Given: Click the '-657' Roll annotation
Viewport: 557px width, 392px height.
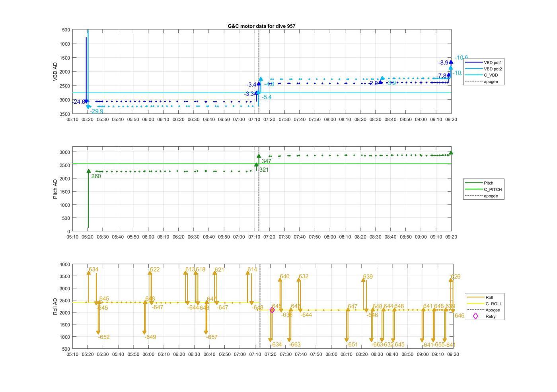Looking at the screenshot, I should point(212,337).
